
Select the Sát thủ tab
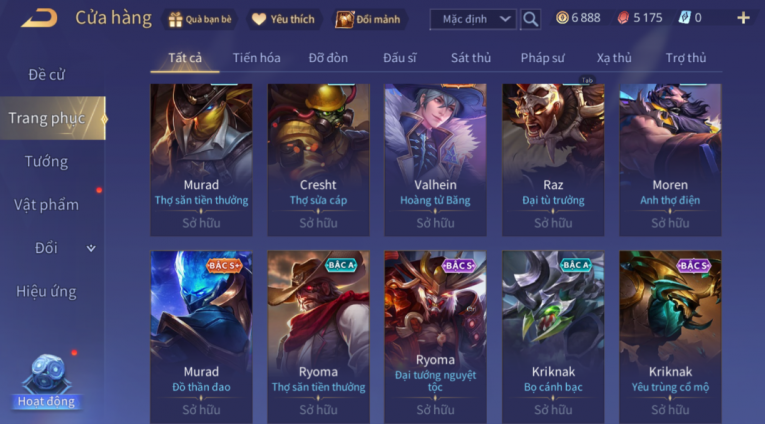pos(471,58)
